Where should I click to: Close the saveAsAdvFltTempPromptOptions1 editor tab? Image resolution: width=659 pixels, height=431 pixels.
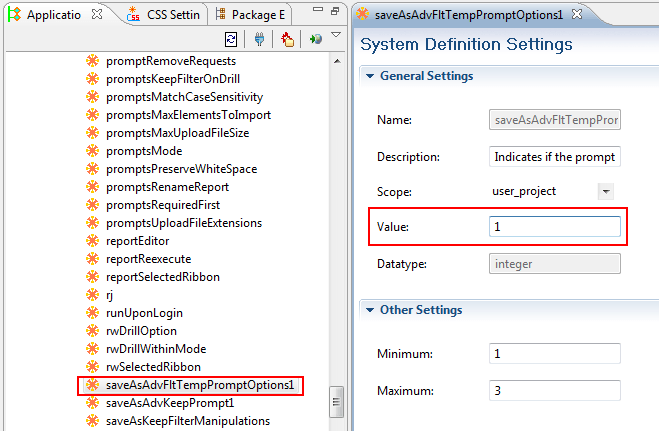click(577, 14)
